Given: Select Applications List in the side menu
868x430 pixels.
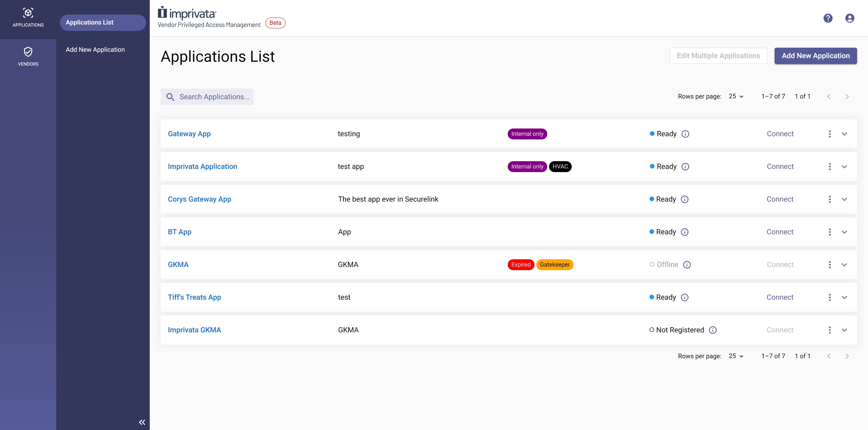Looking at the screenshot, I should [x=103, y=23].
